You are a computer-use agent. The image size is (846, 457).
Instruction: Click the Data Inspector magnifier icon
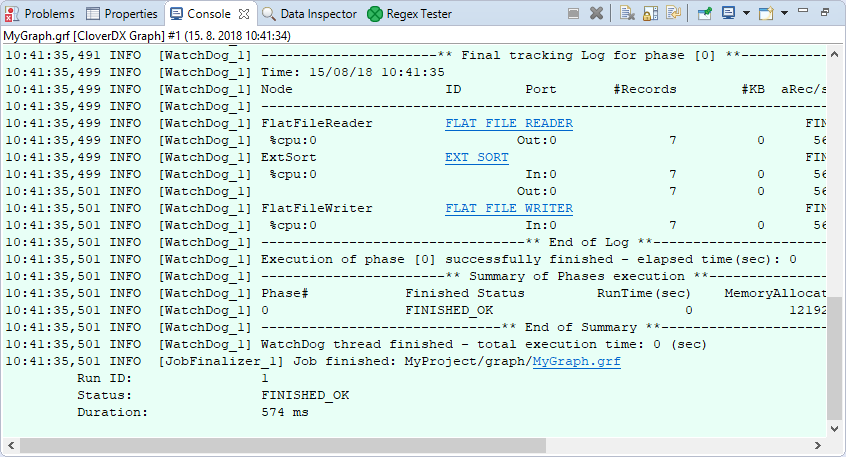[270, 14]
